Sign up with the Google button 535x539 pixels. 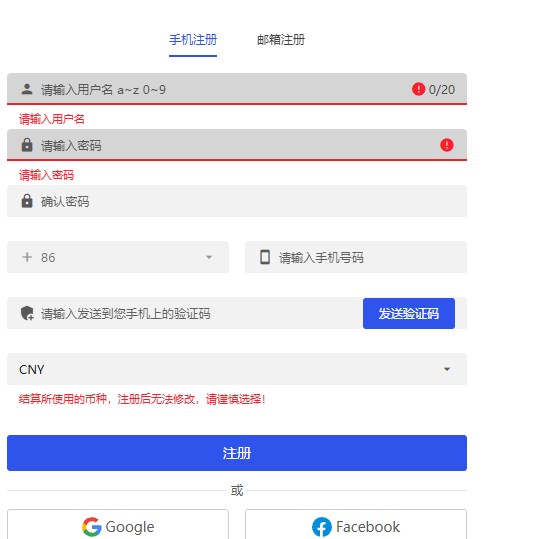click(118, 525)
